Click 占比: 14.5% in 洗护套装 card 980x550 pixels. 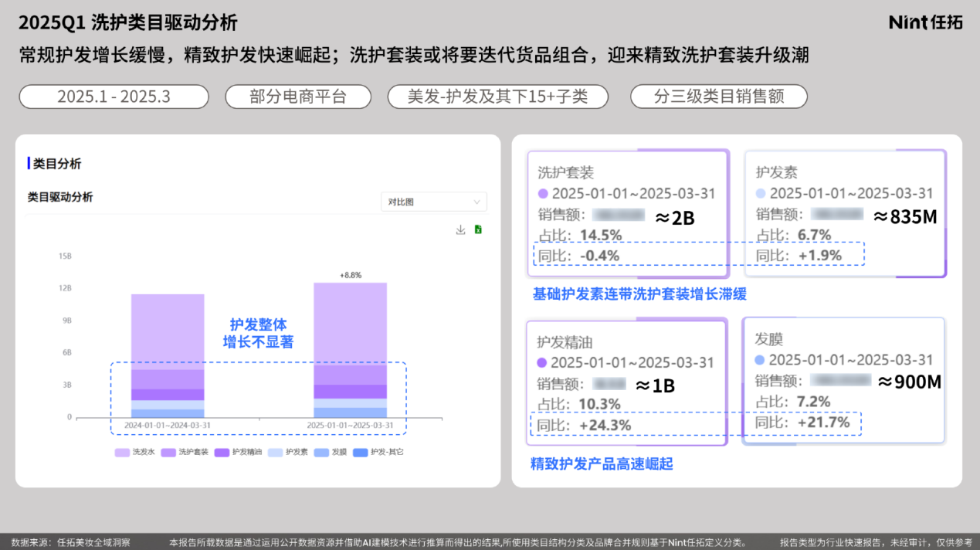coord(580,235)
